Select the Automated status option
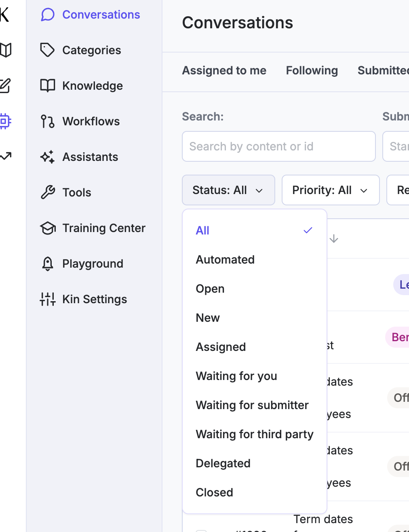409x532 pixels. coord(255,260)
